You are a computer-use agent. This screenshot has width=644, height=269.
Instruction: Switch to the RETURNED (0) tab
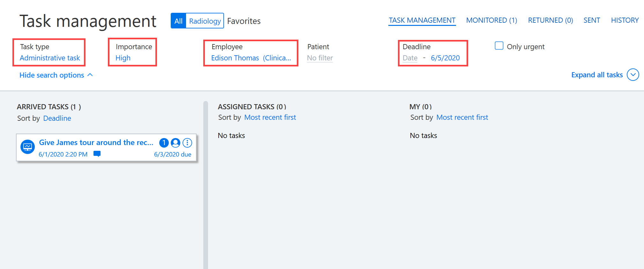point(550,20)
